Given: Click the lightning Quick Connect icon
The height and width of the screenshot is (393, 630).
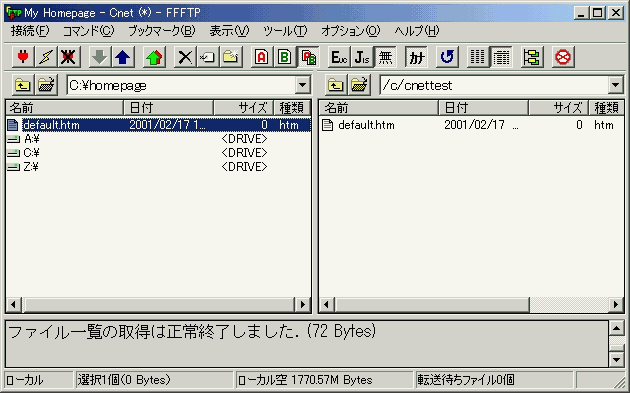Looking at the screenshot, I should tap(45, 57).
